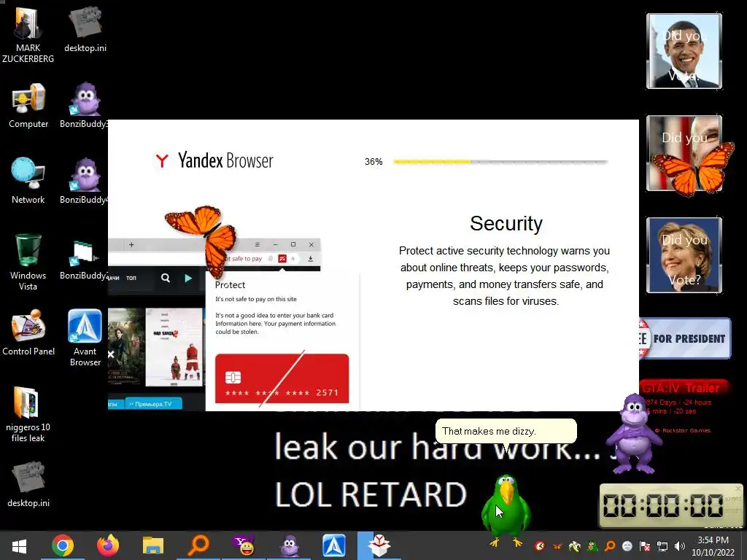Click the red Protect shield icon in the preview

(282, 259)
